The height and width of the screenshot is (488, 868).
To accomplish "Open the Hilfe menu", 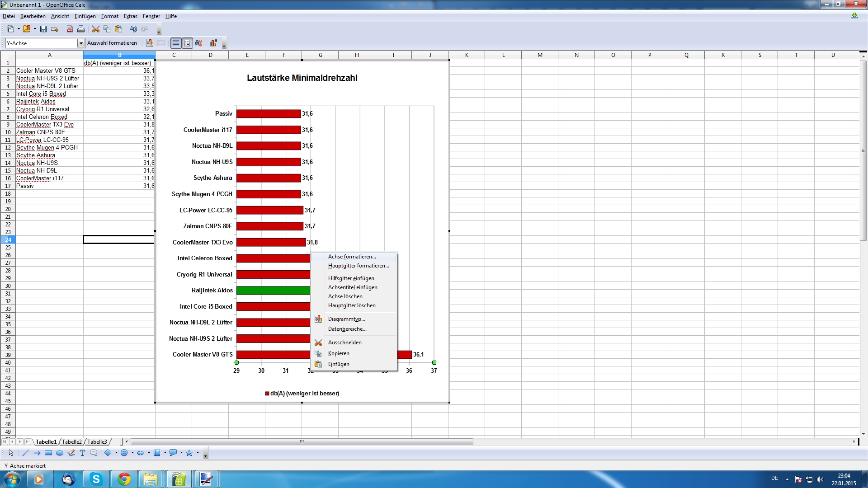I will coord(171,16).
